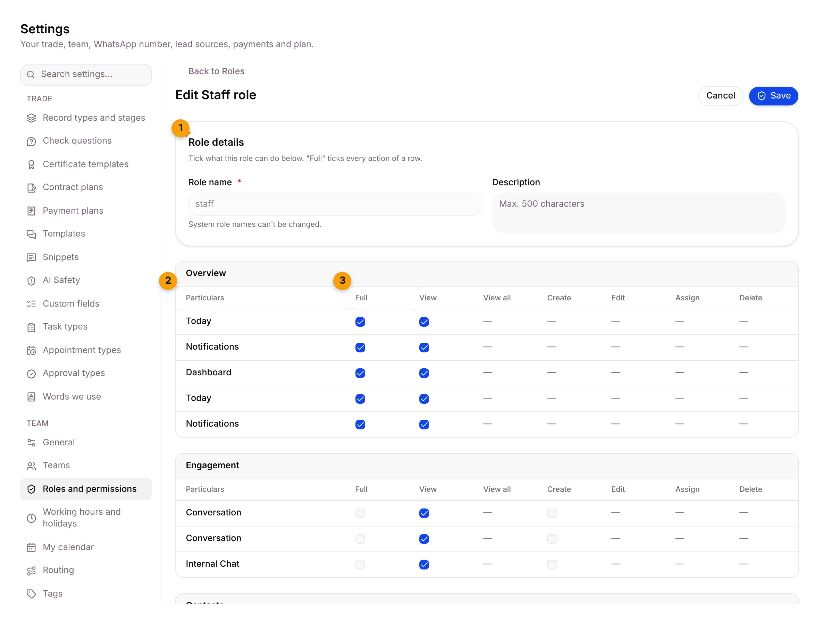Click the Working hours clock icon
840x625 pixels.
pos(32,518)
